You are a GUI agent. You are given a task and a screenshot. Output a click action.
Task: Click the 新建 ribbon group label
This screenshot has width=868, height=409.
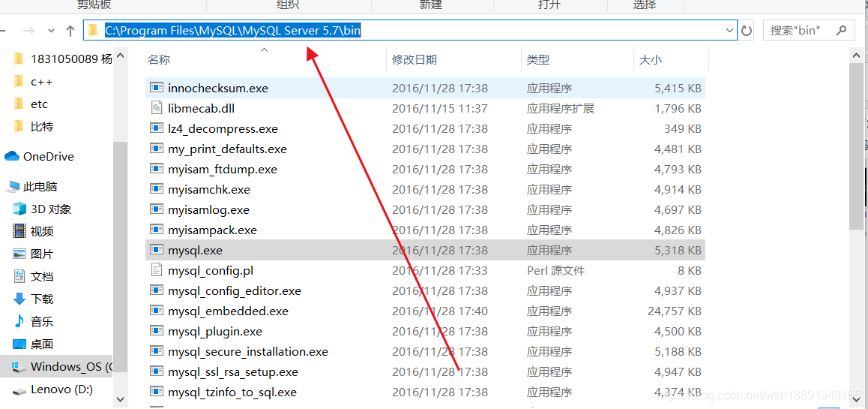click(x=431, y=5)
